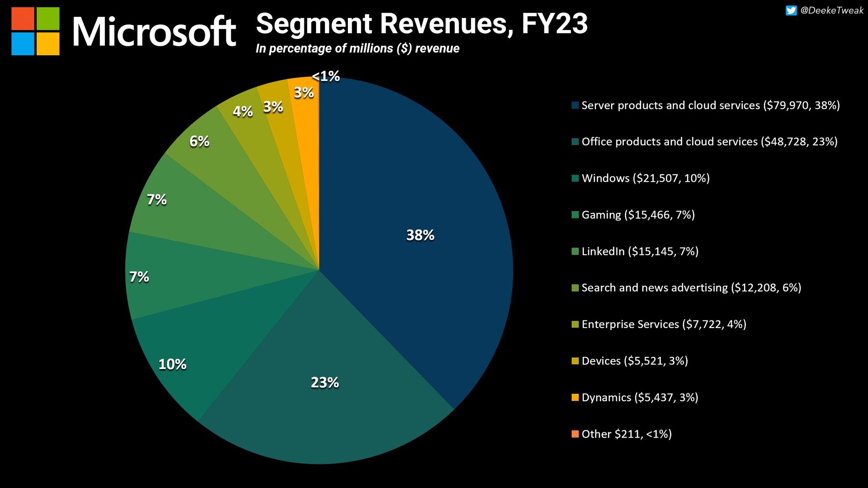Select legend text 'Devices ($5,521, 3%)'
Image resolution: width=868 pixels, height=488 pixels.
point(635,361)
